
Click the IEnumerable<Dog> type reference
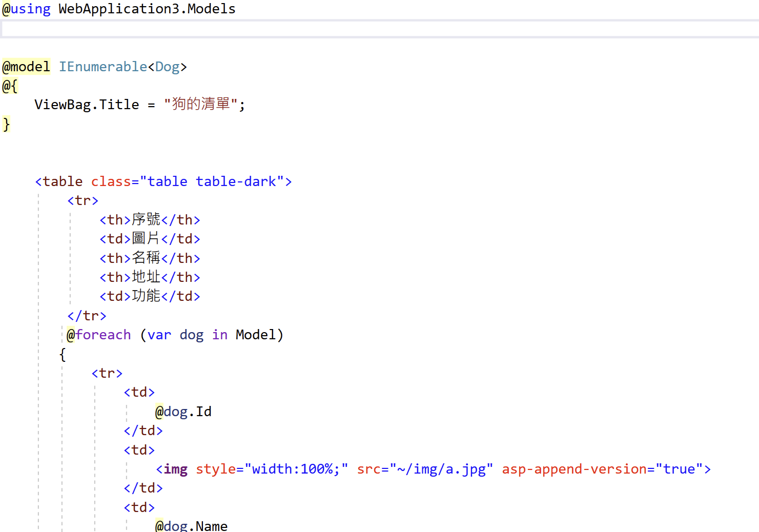[123, 66]
